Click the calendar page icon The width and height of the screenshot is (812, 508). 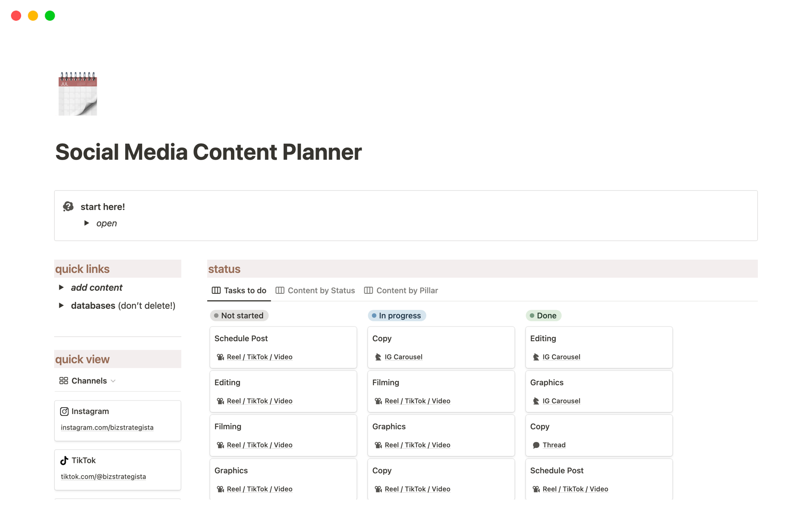pyautogui.click(x=77, y=94)
